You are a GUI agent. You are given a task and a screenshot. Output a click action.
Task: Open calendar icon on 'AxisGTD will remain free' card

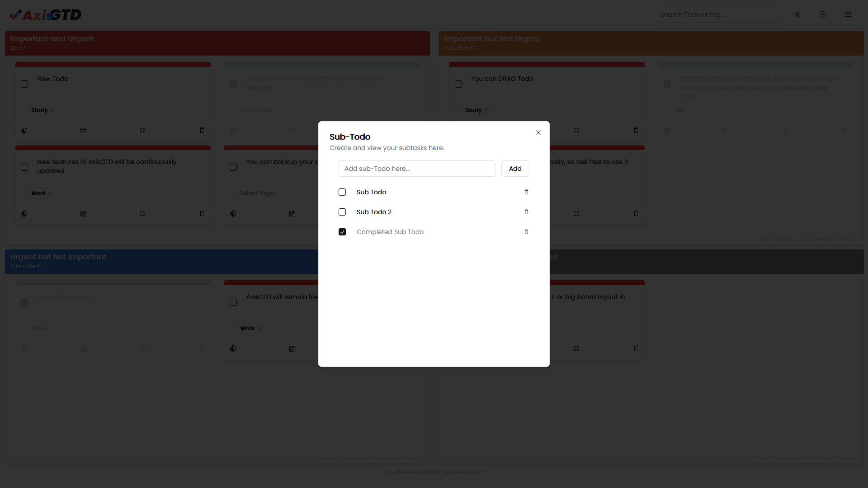click(292, 348)
